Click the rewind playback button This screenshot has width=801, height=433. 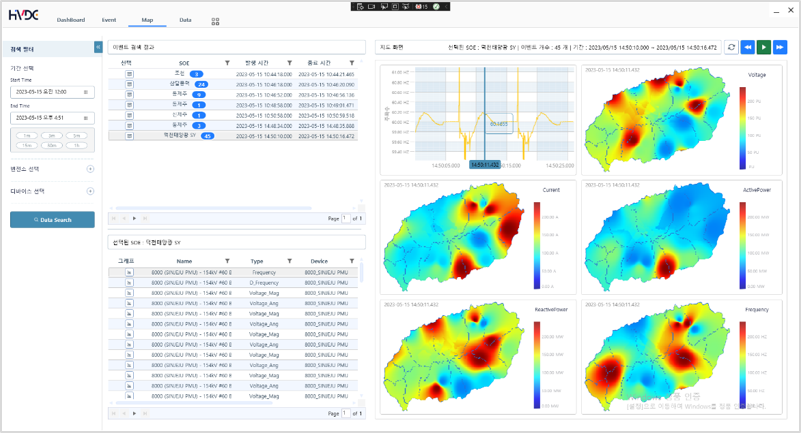(747, 47)
